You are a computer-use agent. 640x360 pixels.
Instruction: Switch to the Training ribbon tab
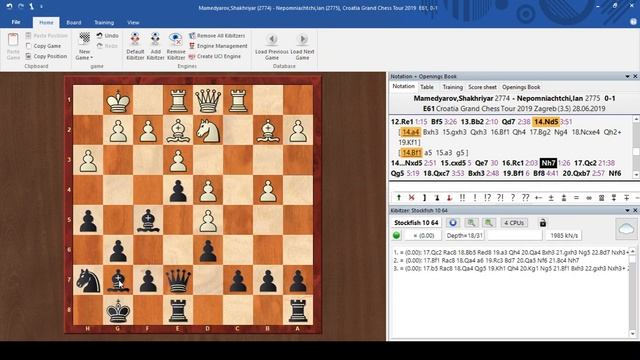click(104, 22)
